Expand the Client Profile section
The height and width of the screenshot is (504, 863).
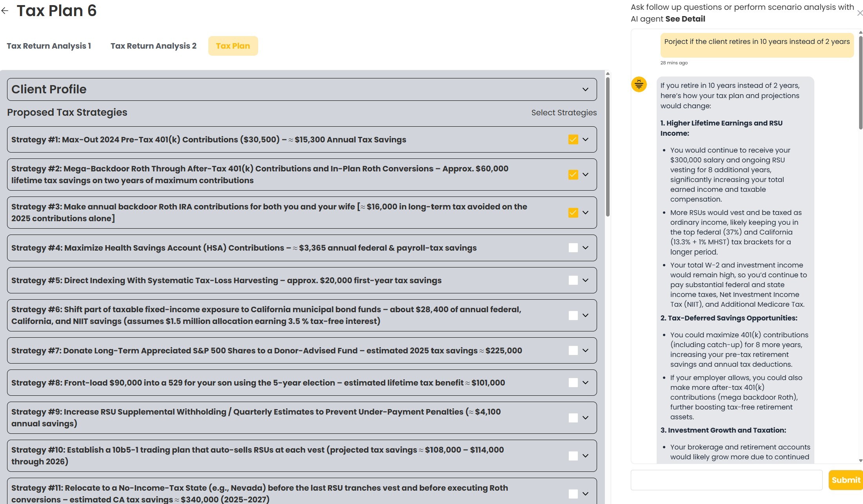(x=585, y=89)
